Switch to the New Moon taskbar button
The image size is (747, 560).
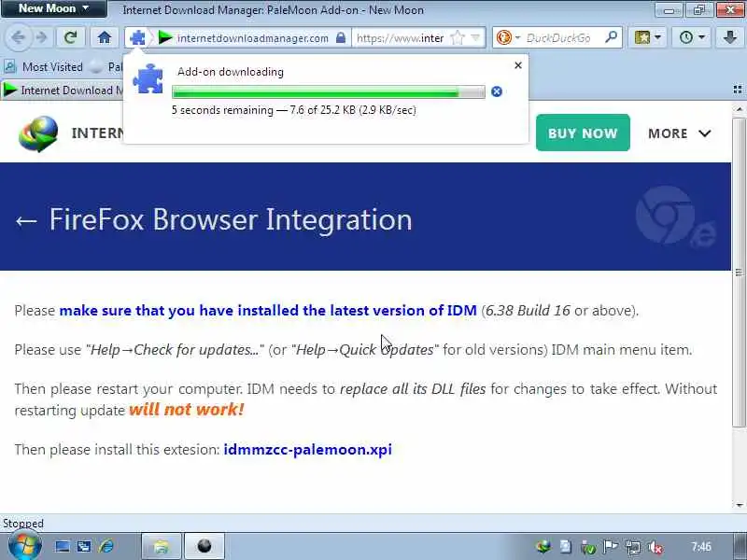[204, 546]
